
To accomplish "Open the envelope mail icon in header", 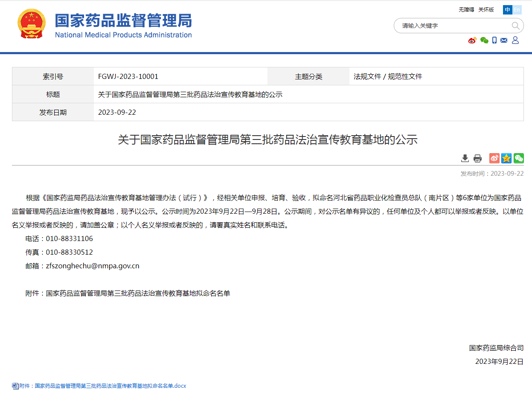I will [x=504, y=41].
